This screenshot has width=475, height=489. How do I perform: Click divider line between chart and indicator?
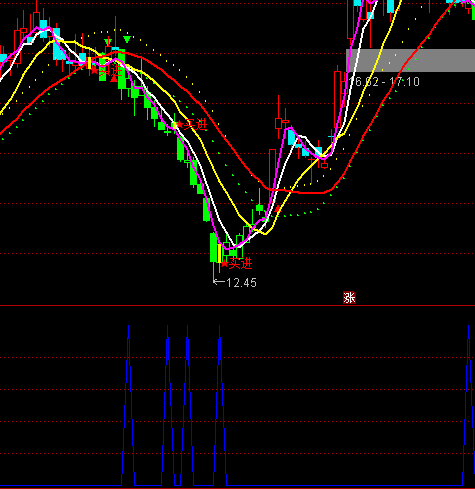tap(237, 305)
